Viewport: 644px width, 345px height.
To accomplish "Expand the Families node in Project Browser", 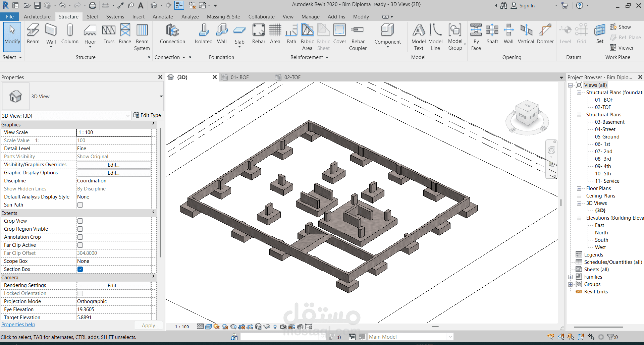I will click(570, 277).
